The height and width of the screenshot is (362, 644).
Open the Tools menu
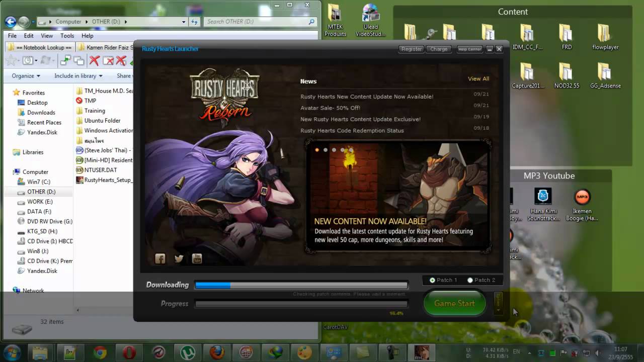(67, 36)
